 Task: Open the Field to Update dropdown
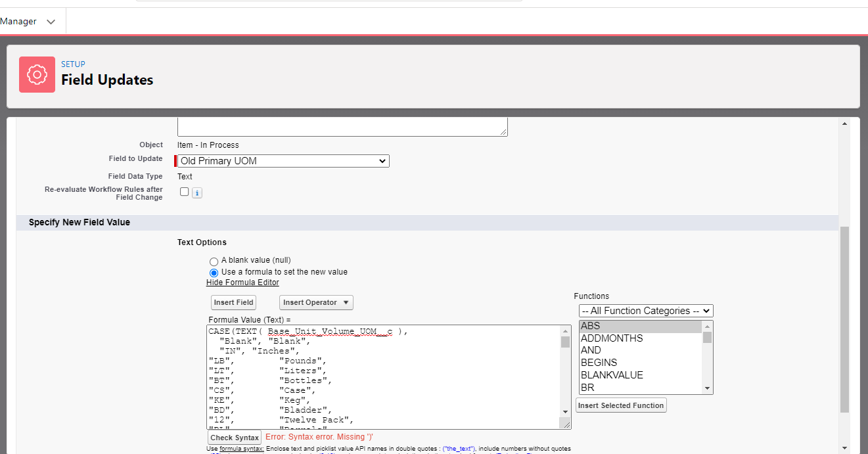[x=284, y=161]
